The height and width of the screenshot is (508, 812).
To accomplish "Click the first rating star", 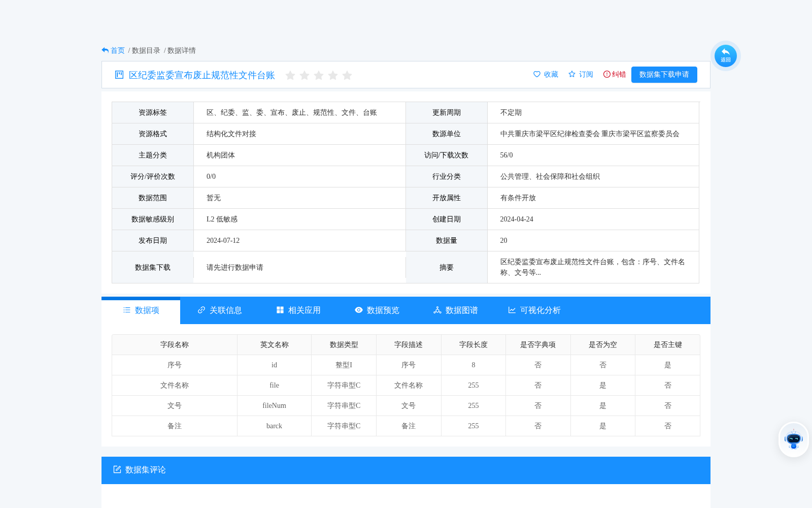I will pos(290,75).
